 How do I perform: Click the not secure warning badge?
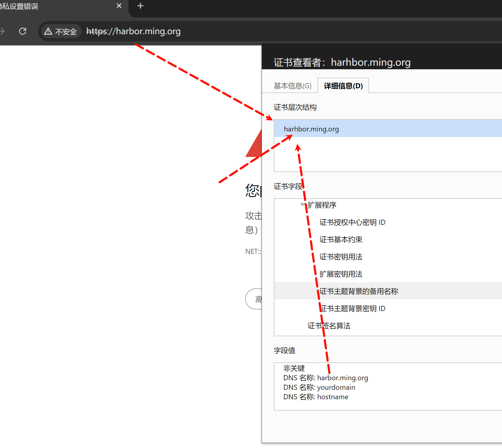click(61, 32)
